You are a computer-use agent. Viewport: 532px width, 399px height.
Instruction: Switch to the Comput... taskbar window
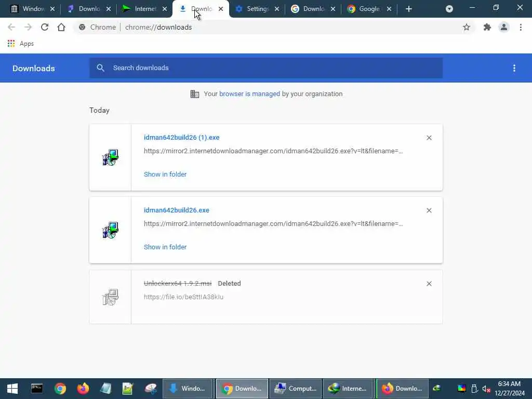click(296, 389)
